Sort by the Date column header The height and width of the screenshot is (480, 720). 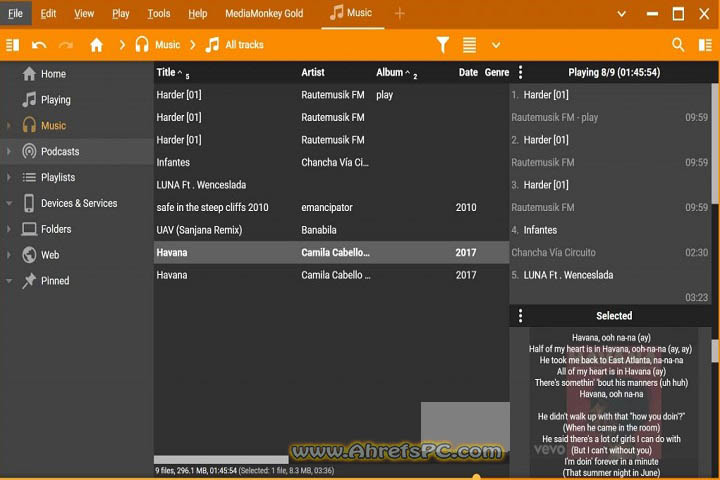click(468, 72)
